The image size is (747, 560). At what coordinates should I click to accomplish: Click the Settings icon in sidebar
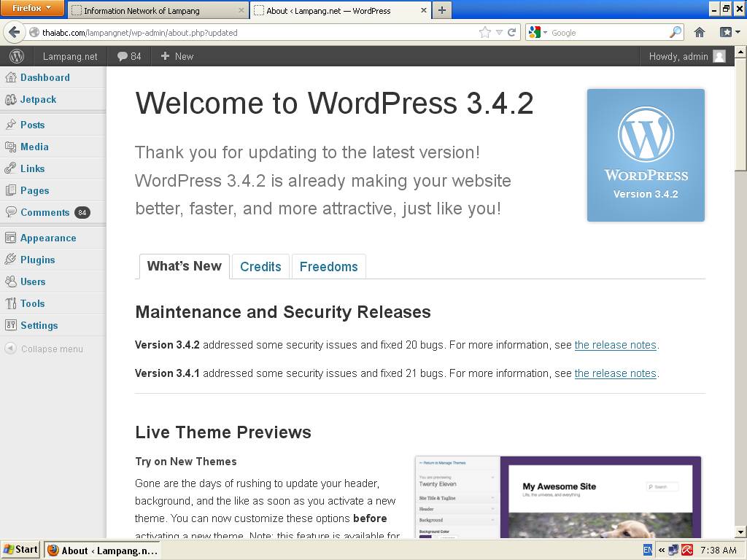(10, 325)
